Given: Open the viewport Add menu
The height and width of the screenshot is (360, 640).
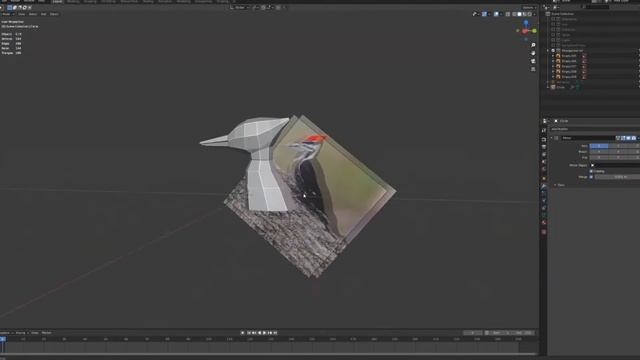Looking at the screenshot, I should (x=43, y=14).
